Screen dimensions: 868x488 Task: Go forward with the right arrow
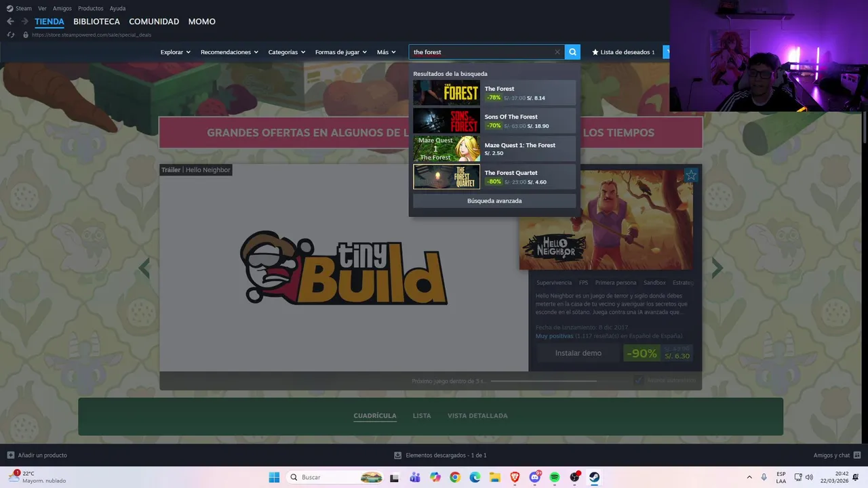[x=24, y=22]
